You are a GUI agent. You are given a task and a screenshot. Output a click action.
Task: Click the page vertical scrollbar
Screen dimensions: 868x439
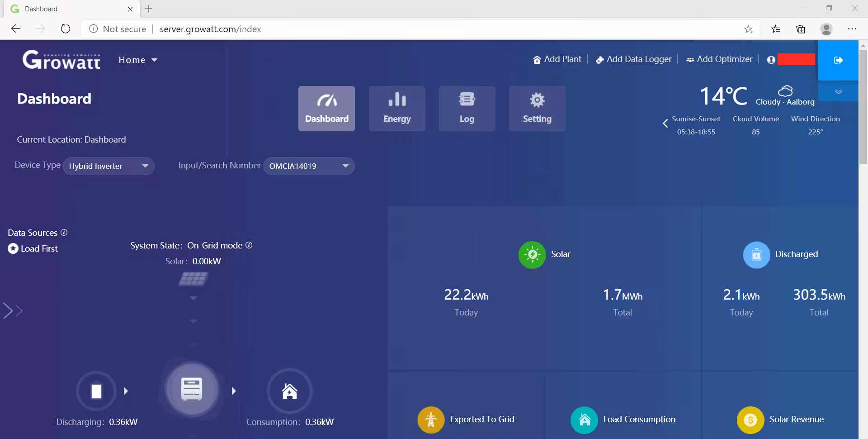(x=863, y=106)
